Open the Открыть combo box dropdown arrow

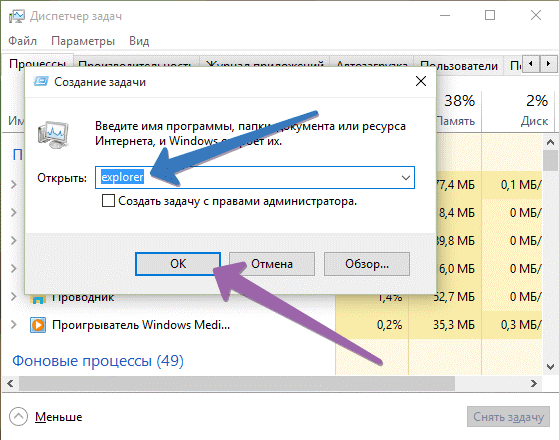pyautogui.click(x=406, y=177)
